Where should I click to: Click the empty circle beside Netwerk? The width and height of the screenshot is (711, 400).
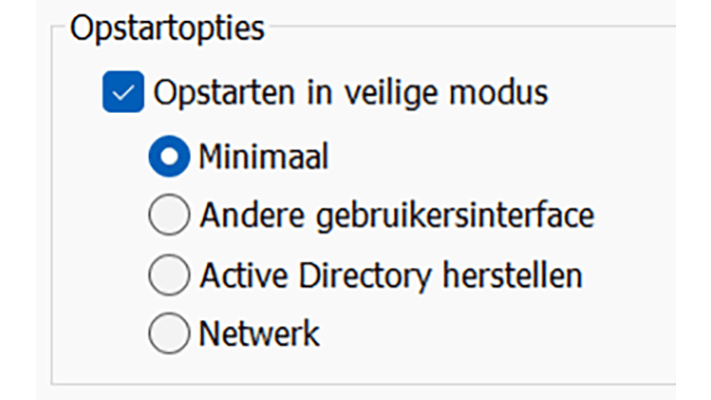pyautogui.click(x=168, y=333)
